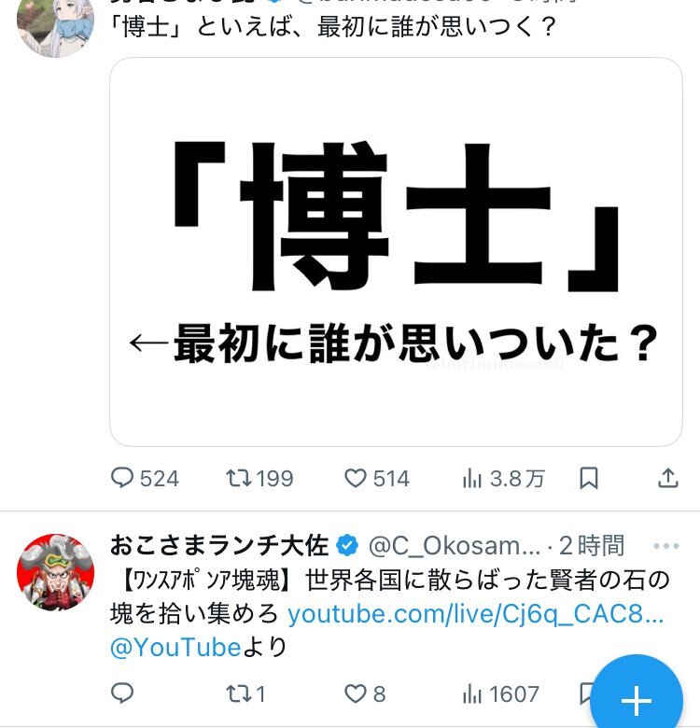The height and width of the screenshot is (728, 700).
Task: Open おこさまランチ大佐's profile picture
Action: point(56,573)
